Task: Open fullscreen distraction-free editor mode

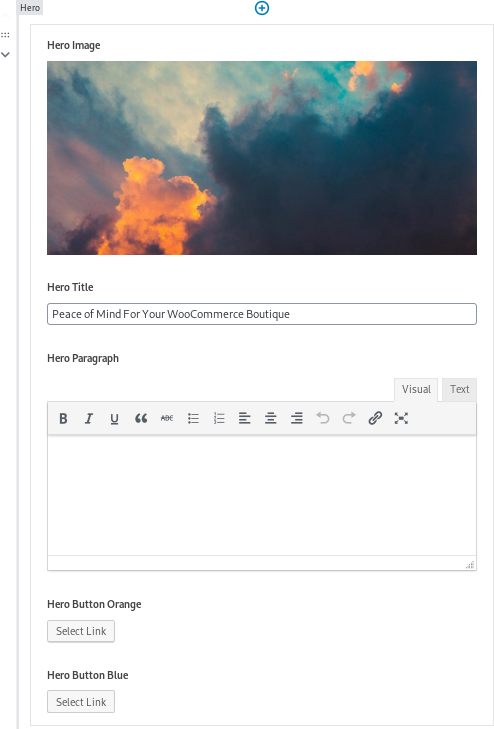Action: 401,418
